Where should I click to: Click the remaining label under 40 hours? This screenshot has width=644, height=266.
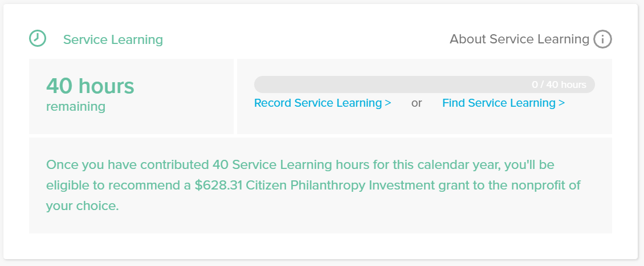(76, 107)
